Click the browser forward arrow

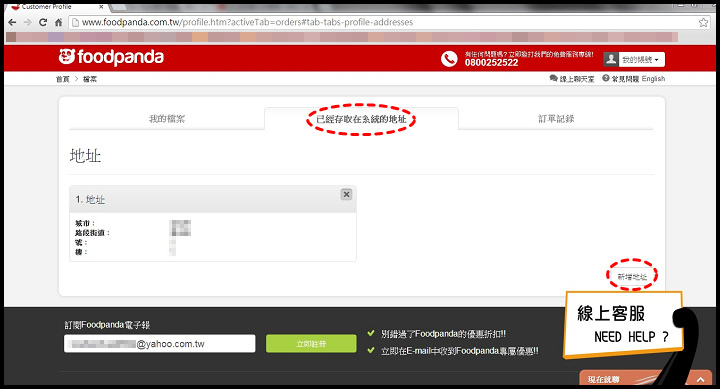click(x=28, y=22)
